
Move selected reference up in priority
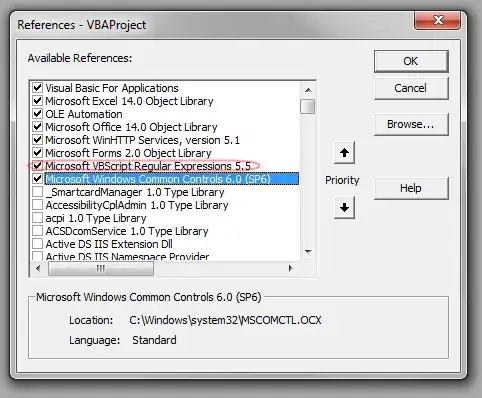point(344,153)
